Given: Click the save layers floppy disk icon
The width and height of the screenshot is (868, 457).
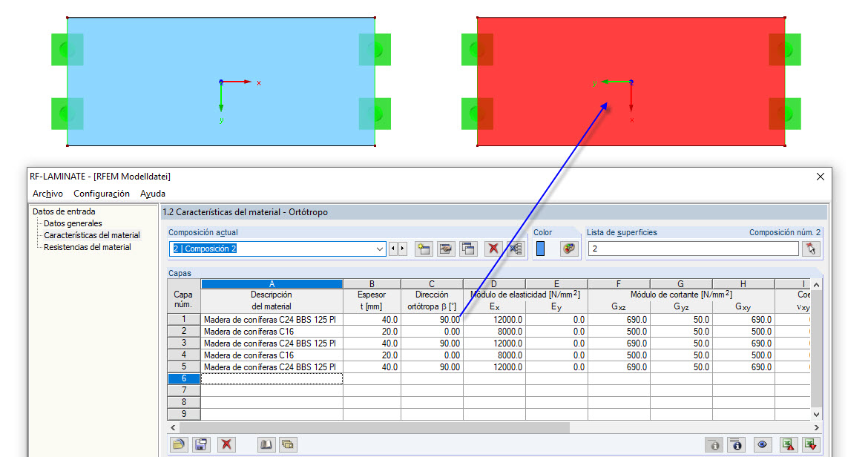Looking at the screenshot, I should (x=201, y=444).
